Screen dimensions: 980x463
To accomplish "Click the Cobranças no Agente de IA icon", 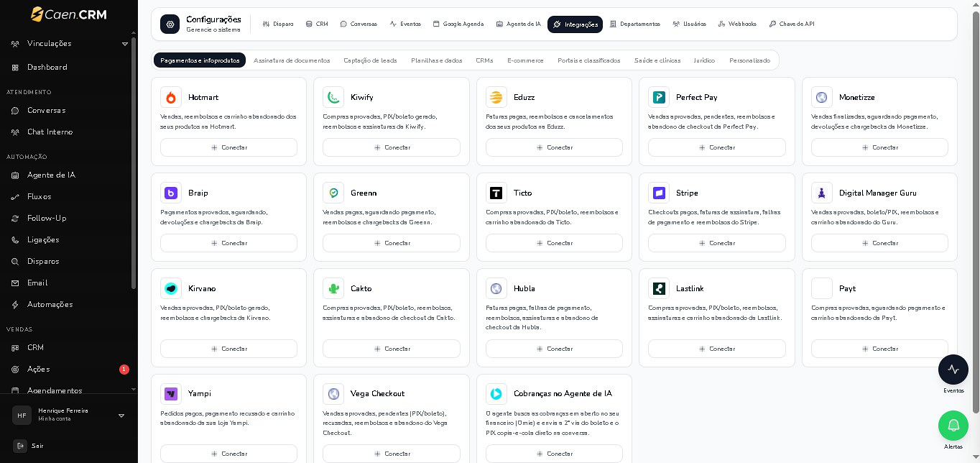I will tap(496, 393).
